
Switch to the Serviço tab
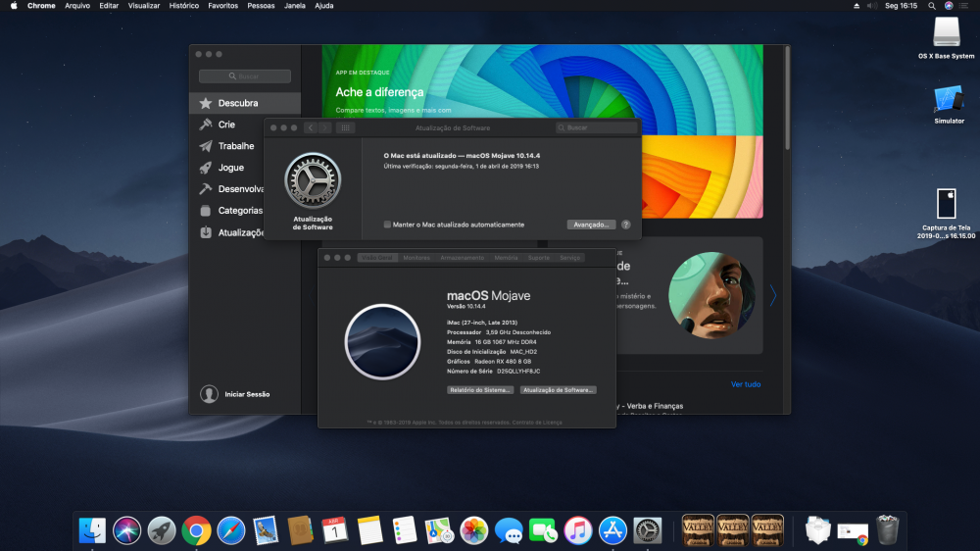click(x=570, y=258)
